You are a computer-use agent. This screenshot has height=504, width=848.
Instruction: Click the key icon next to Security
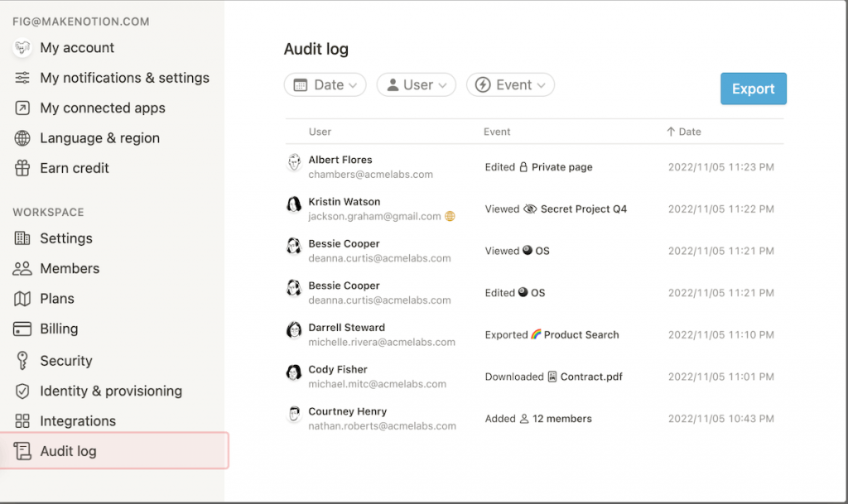pos(22,361)
